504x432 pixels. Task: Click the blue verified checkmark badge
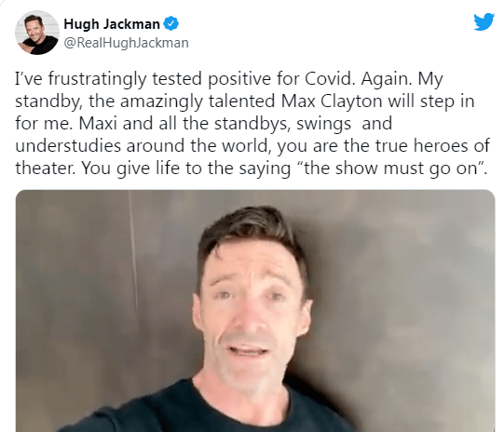click(x=171, y=24)
